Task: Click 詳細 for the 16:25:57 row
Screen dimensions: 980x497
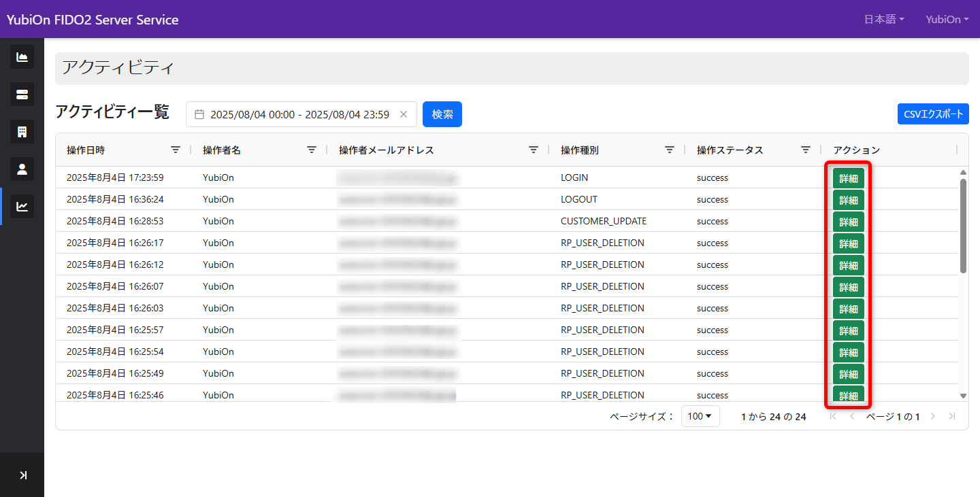Action: [849, 331]
